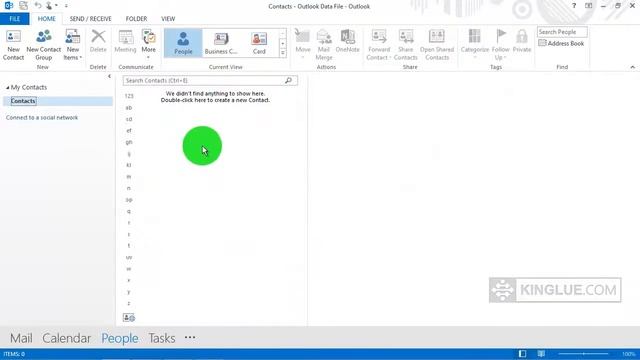Open the Move dropdown
Image resolution: width=640 pixels, height=360 pixels.
[303, 44]
